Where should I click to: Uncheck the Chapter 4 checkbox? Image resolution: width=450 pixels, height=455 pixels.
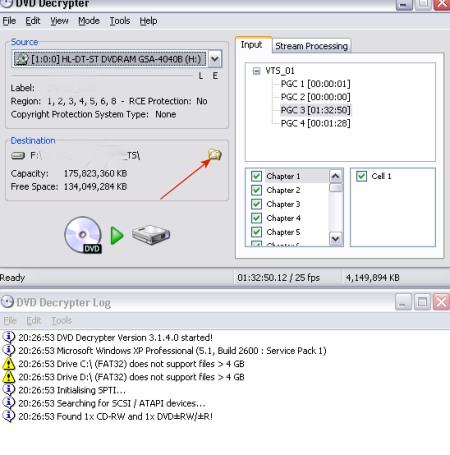click(256, 218)
